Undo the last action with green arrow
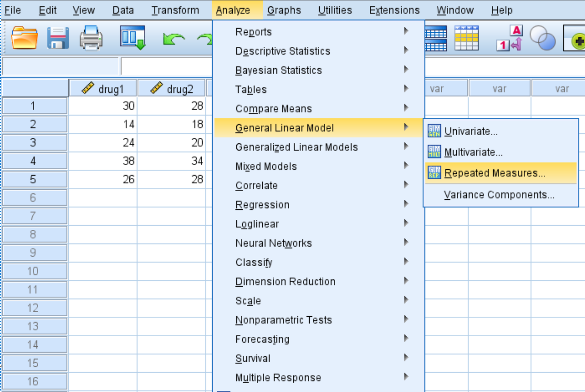 tap(174, 39)
